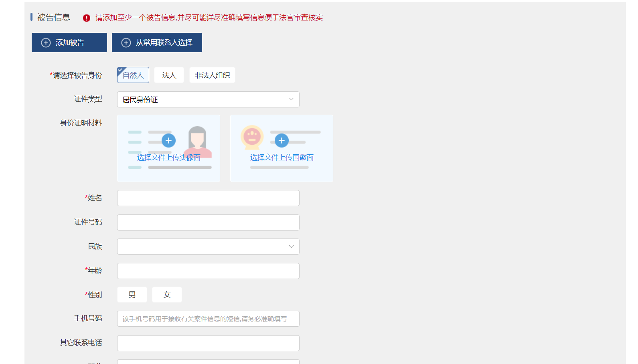This screenshot has height=364, width=638.
Task: Click the 姓名 input field
Action: coord(208,198)
